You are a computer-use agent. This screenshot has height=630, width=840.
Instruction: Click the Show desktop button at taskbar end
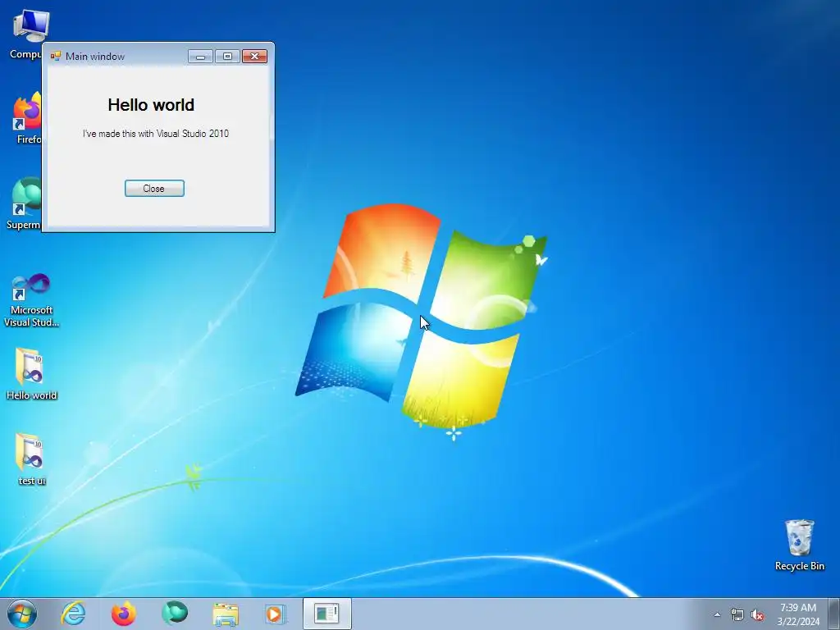click(x=834, y=614)
